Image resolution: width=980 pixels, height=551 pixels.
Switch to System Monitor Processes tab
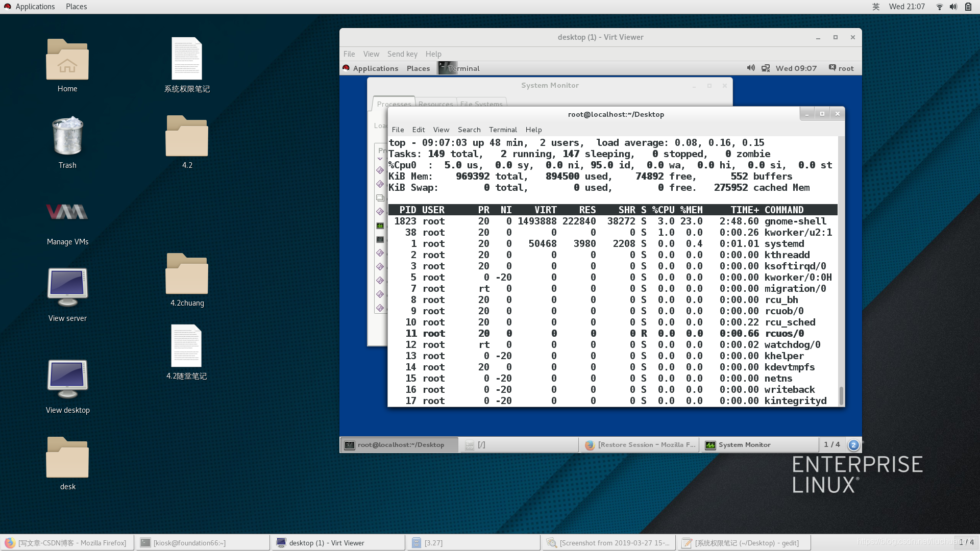tap(394, 104)
